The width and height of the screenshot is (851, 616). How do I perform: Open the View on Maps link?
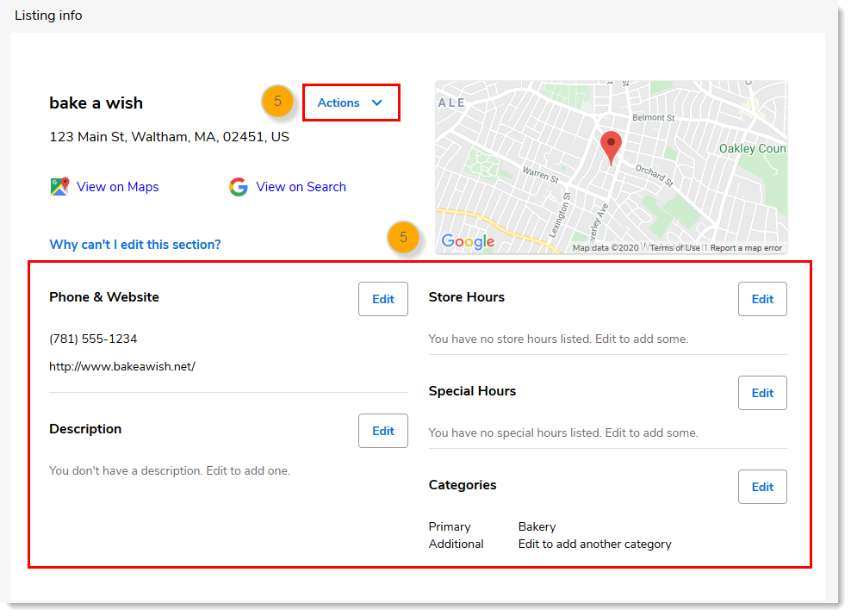tap(117, 187)
